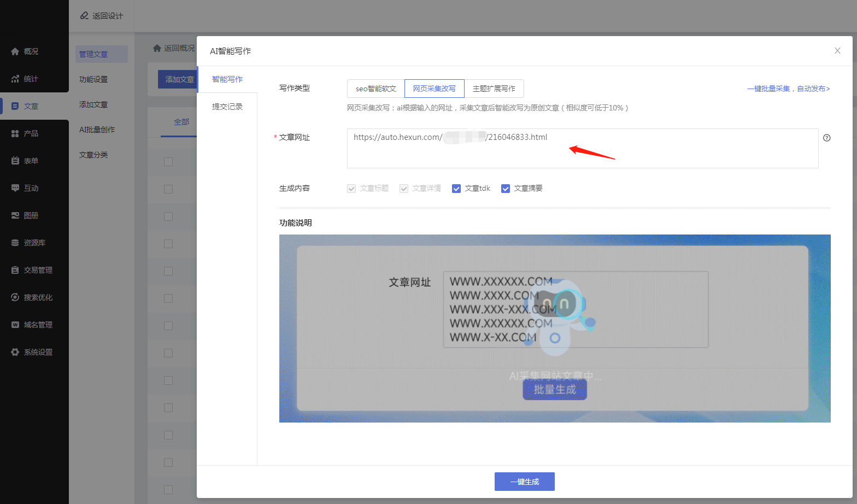The image size is (857, 504).
Task: Click the 系统设置 gear icon
Action: 15,352
